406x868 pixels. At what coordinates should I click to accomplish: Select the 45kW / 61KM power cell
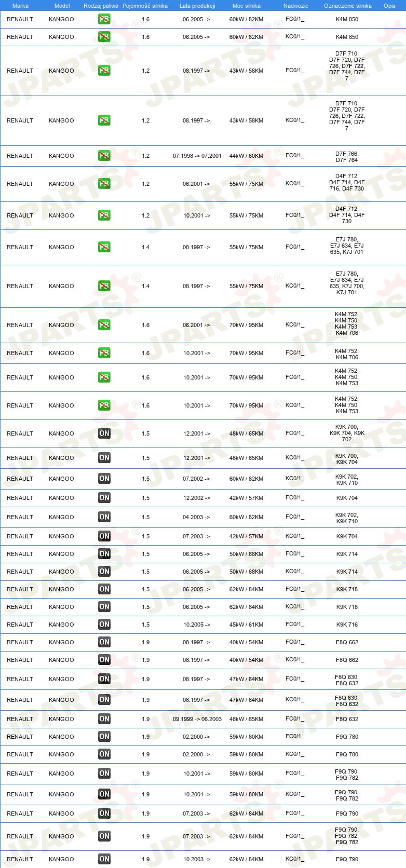246,625
